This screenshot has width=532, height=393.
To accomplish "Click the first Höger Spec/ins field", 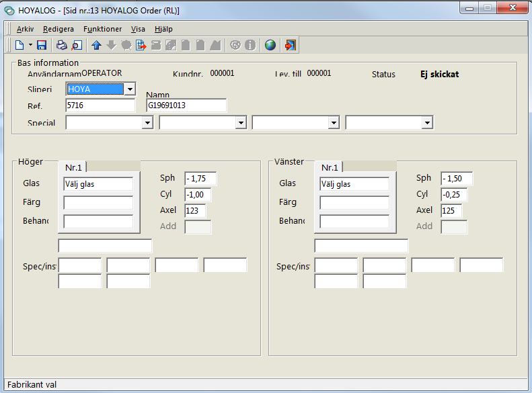I will tap(80, 265).
